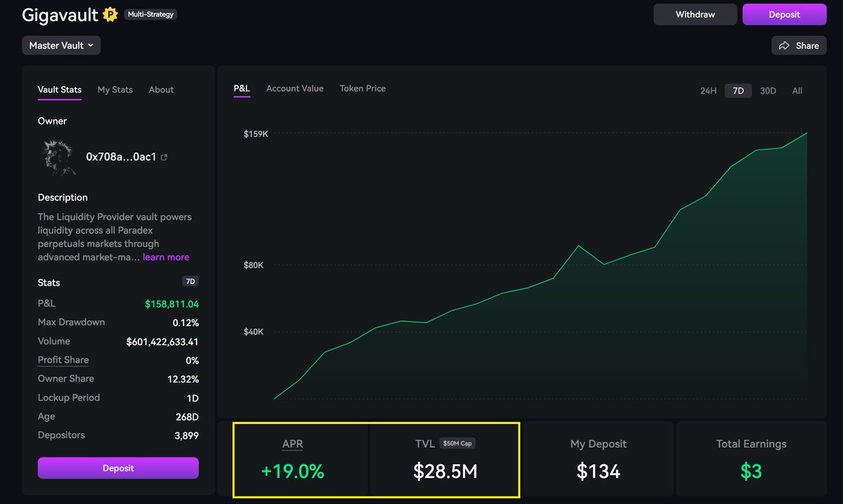
Task: Click the P&L value $158,811.04
Action: click(x=171, y=304)
